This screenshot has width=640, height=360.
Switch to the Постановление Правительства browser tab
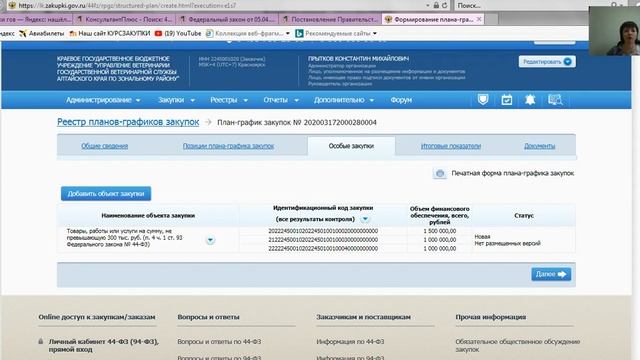(330, 19)
